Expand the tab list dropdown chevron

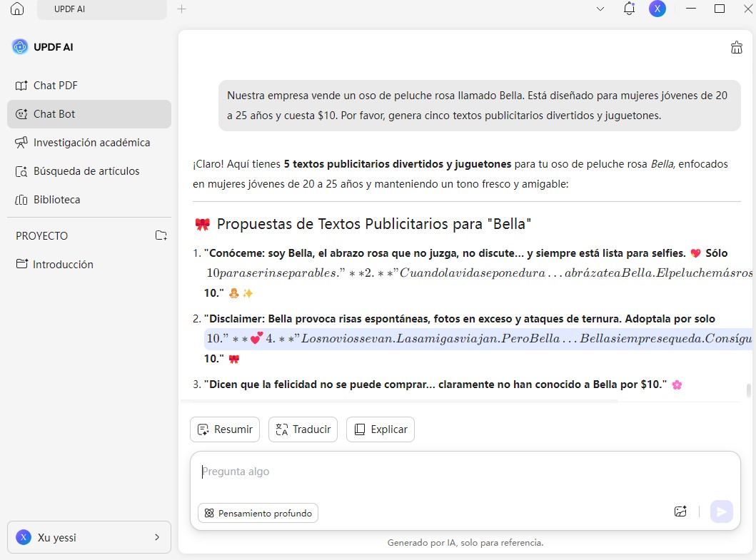[x=600, y=9]
